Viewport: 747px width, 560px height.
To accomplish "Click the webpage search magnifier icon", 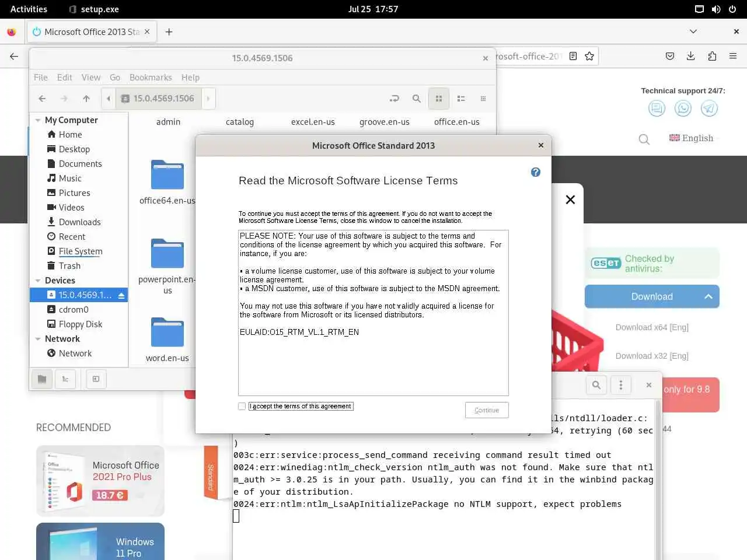I will pyautogui.click(x=644, y=139).
